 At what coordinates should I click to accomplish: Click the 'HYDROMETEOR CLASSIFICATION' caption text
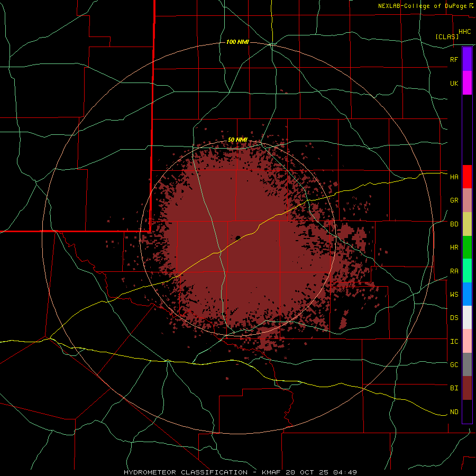click(x=186, y=472)
